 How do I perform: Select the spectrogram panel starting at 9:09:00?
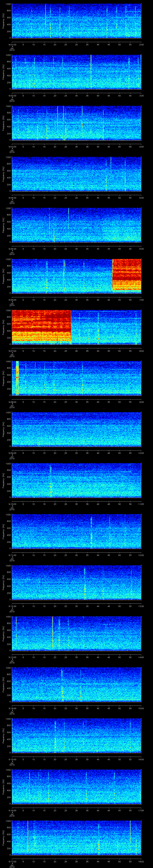[76, 429]
